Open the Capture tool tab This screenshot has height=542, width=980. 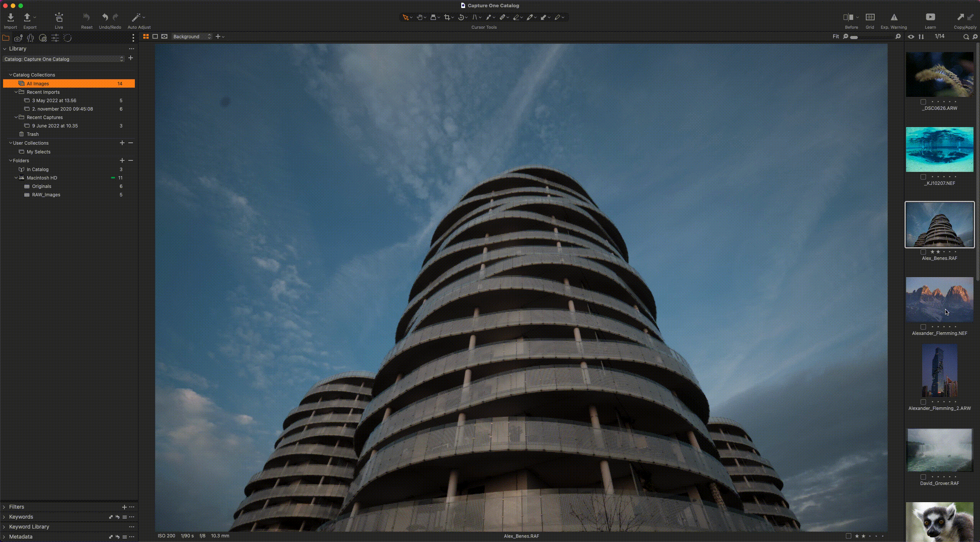pyautogui.click(x=18, y=38)
